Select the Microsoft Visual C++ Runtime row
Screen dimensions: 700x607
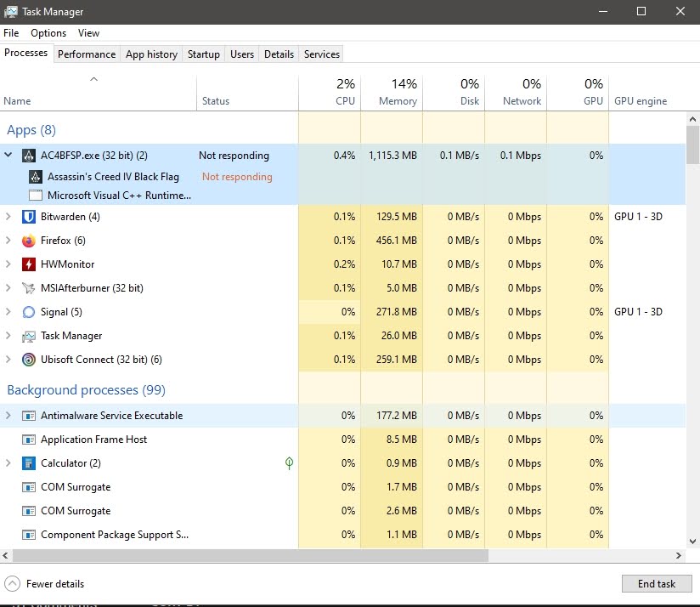point(119,196)
